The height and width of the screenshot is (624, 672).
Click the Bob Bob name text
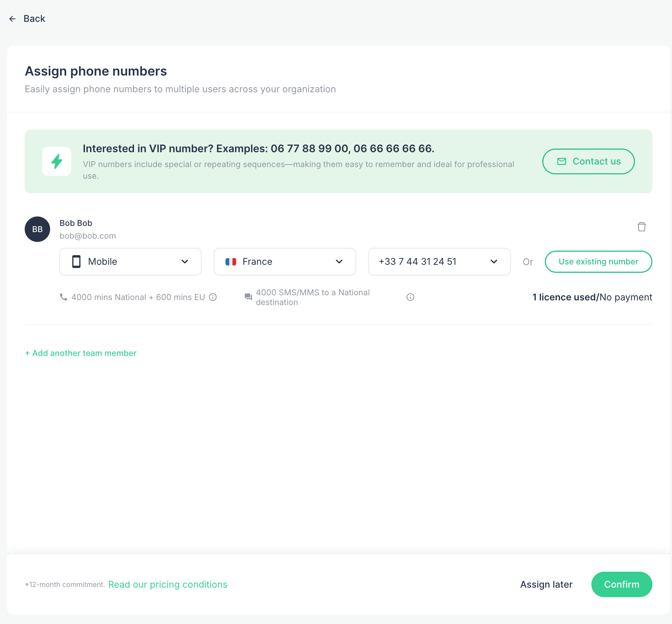[x=76, y=223]
